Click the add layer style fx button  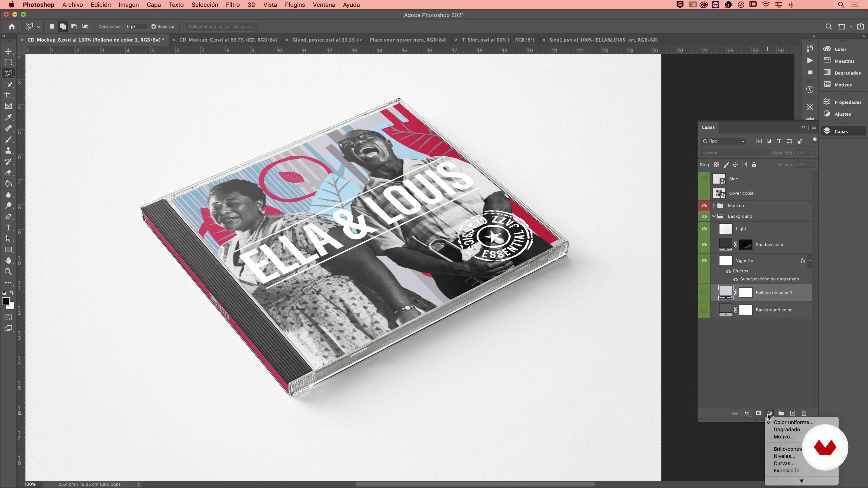(747, 414)
